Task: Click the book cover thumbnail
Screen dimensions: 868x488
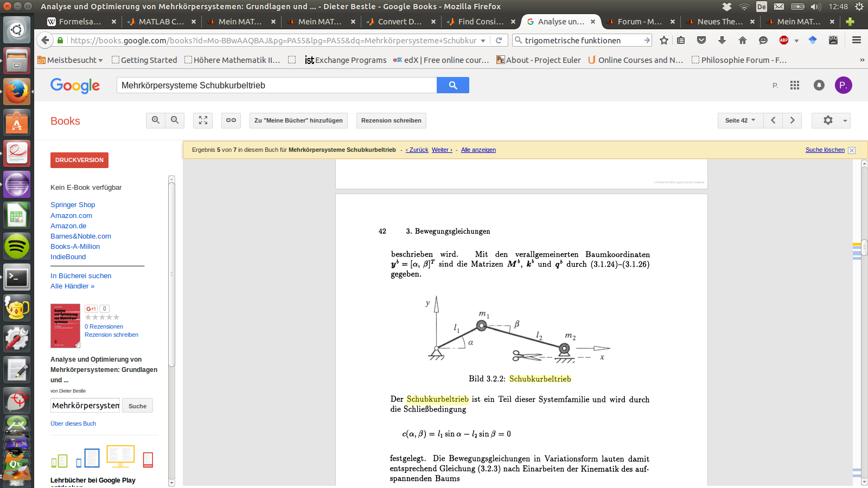Action: (x=65, y=326)
